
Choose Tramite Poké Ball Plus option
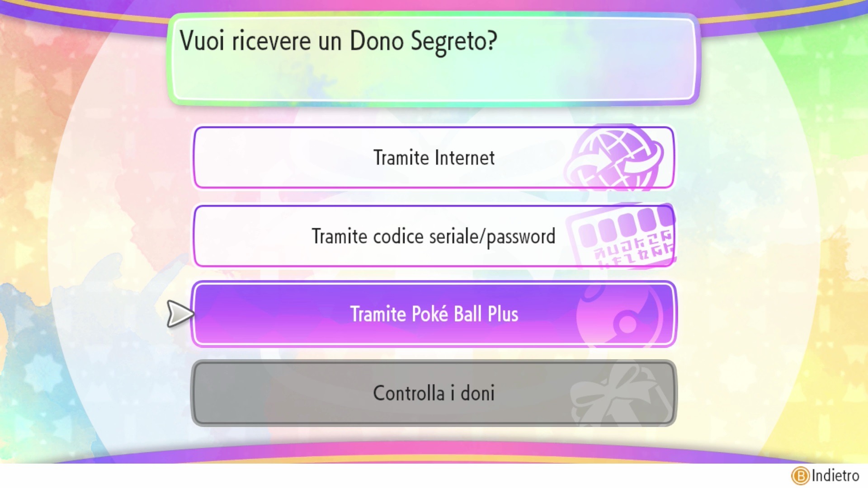(434, 314)
